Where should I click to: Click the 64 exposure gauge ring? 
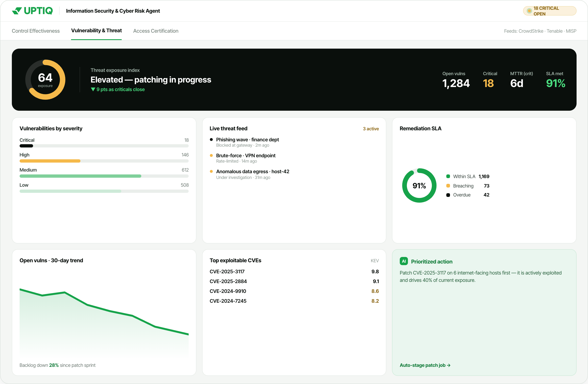pyautogui.click(x=45, y=80)
